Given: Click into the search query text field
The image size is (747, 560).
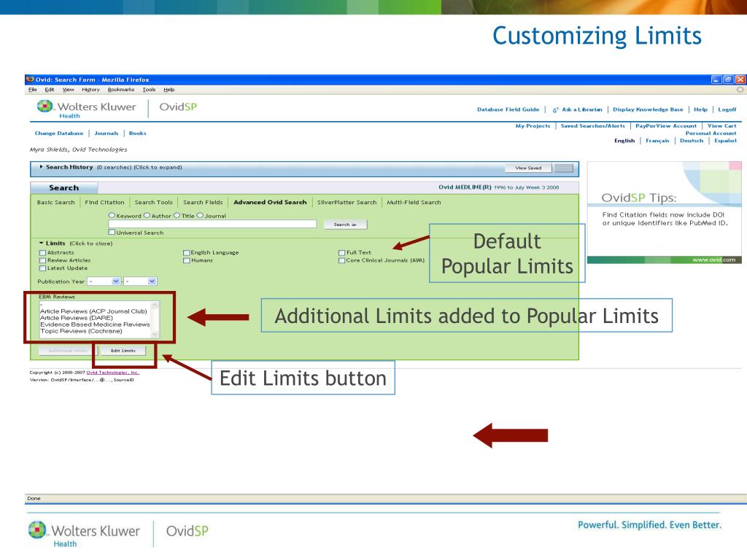Looking at the screenshot, I should (x=212, y=224).
